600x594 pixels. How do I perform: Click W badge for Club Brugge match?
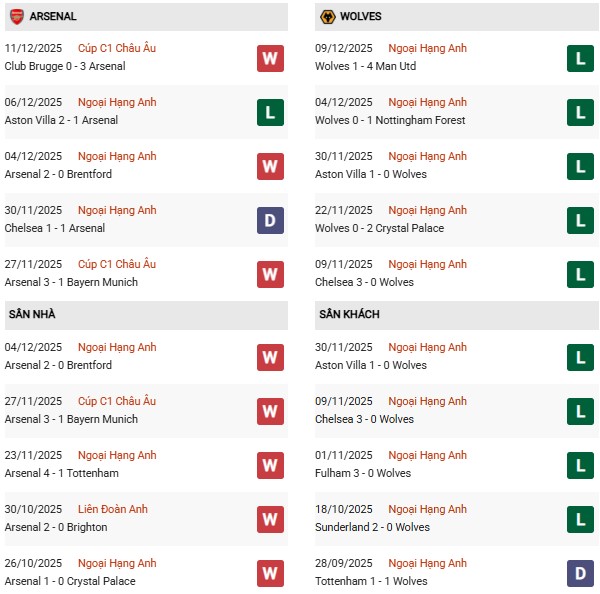point(270,58)
